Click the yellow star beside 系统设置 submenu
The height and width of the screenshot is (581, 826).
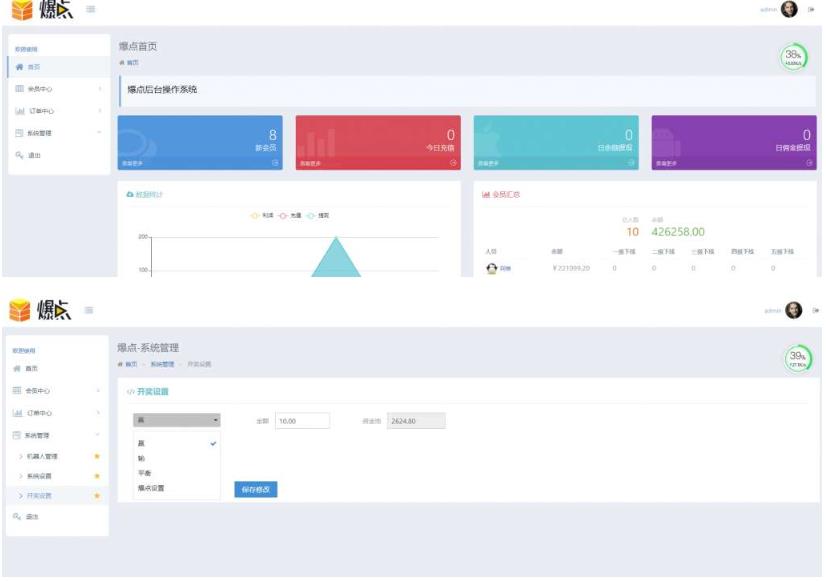point(97,476)
